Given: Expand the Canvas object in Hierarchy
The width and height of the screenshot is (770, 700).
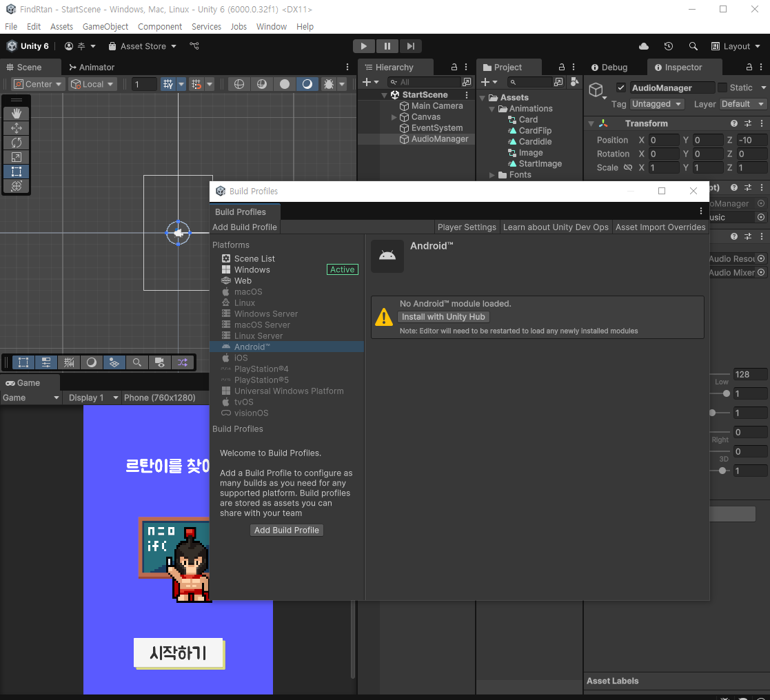Looking at the screenshot, I should [x=394, y=117].
